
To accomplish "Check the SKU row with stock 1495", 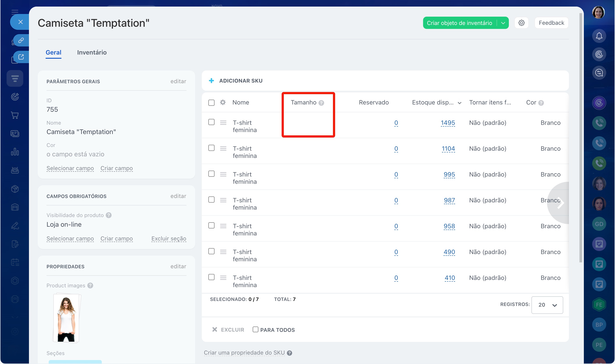I will (x=211, y=122).
